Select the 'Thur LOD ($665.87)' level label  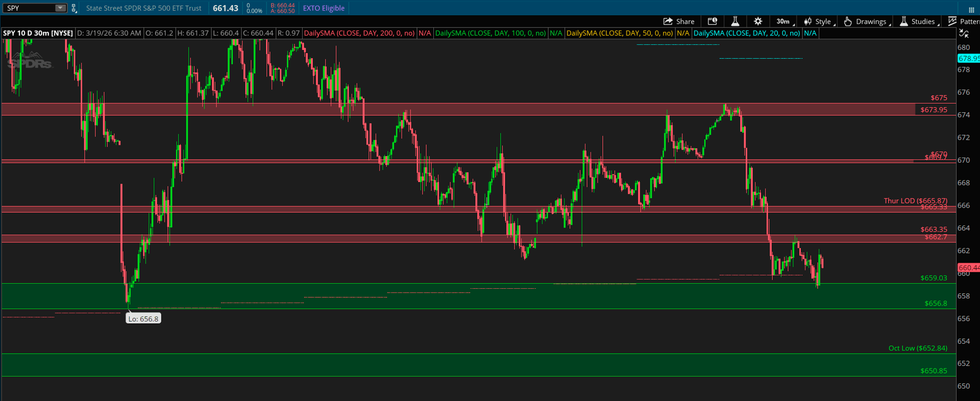click(915, 200)
